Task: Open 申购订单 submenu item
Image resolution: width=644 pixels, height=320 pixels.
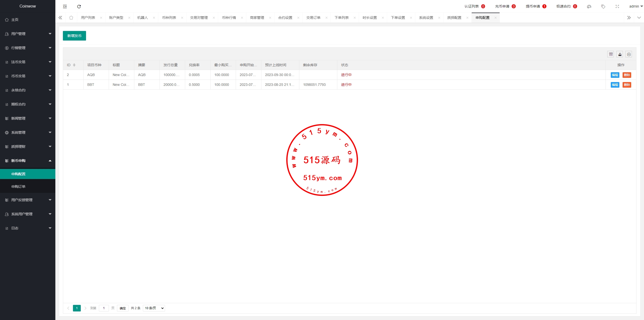Action: click(x=18, y=187)
